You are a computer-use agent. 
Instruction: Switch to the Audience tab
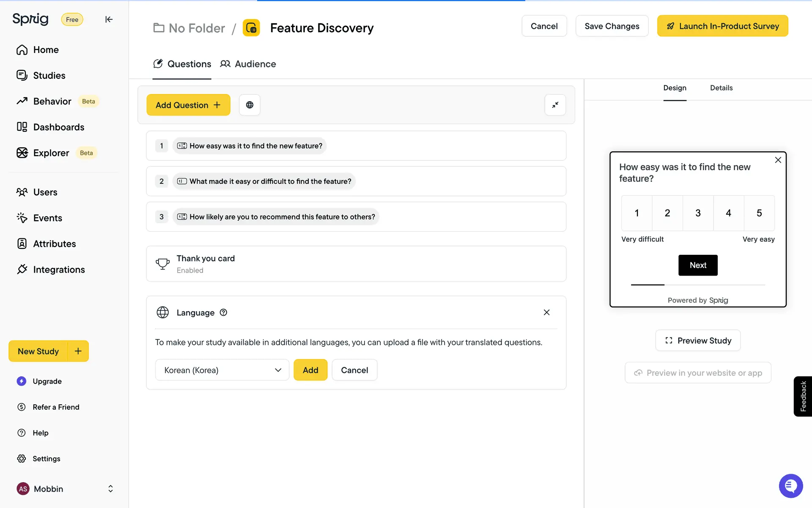pos(248,64)
